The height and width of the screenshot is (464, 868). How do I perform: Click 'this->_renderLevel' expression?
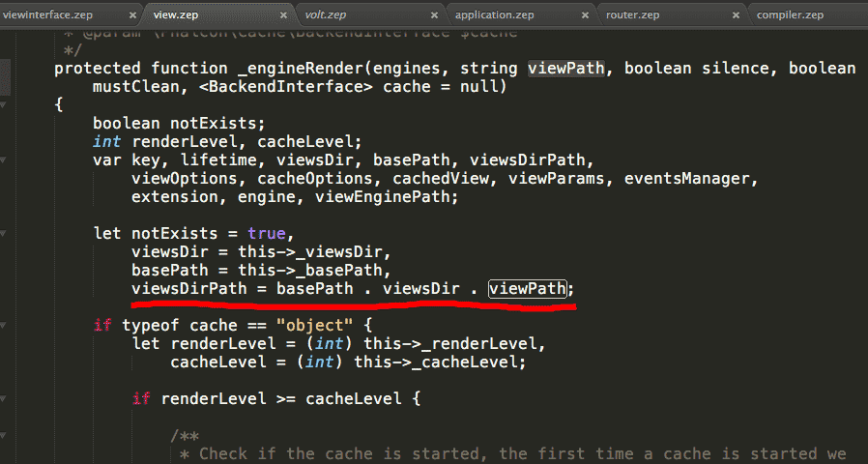[x=450, y=344]
